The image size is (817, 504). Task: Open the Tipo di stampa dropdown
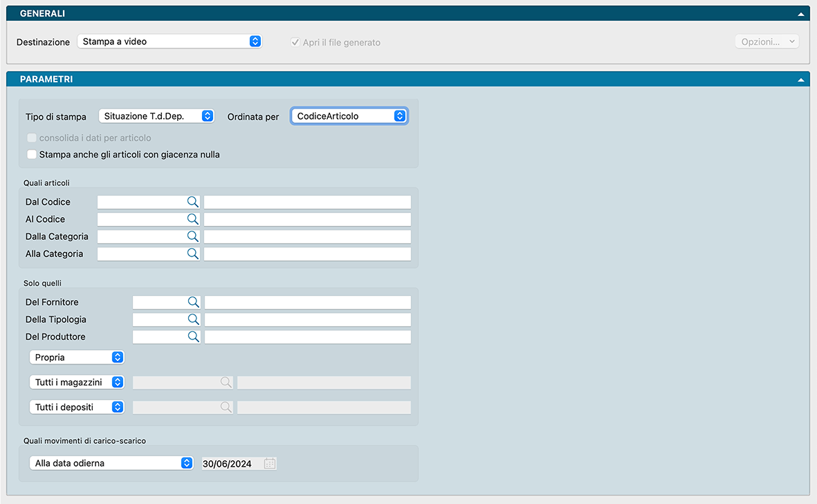(156, 116)
